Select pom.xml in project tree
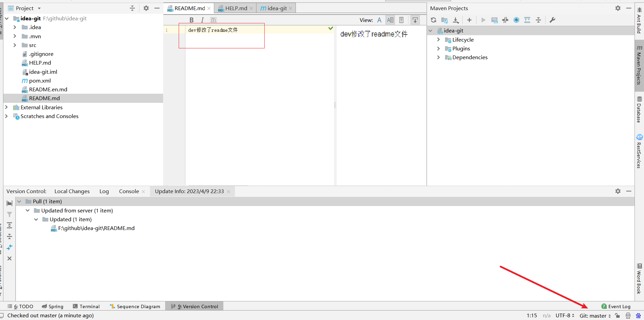The height and width of the screenshot is (320, 644). coord(40,81)
